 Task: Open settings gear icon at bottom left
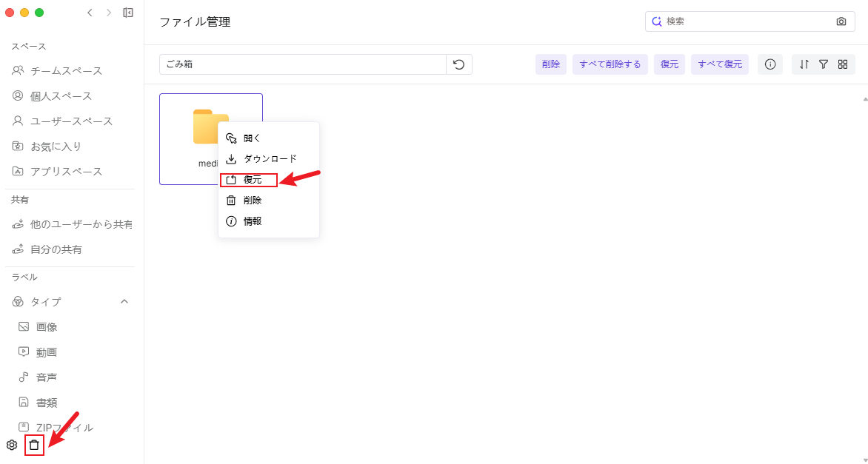coord(12,445)
